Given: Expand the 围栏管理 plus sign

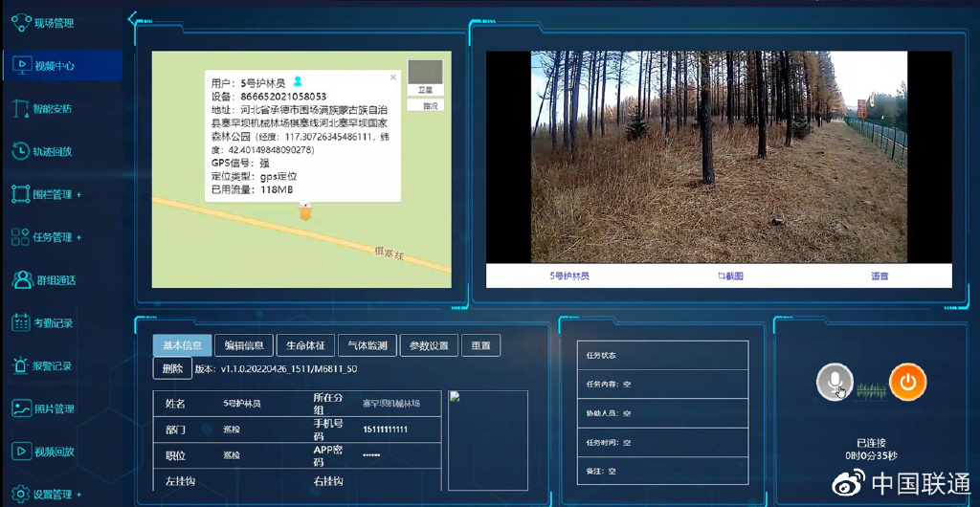Looking at the screenshot, I should pyautogui.click(x=78, y=195).
